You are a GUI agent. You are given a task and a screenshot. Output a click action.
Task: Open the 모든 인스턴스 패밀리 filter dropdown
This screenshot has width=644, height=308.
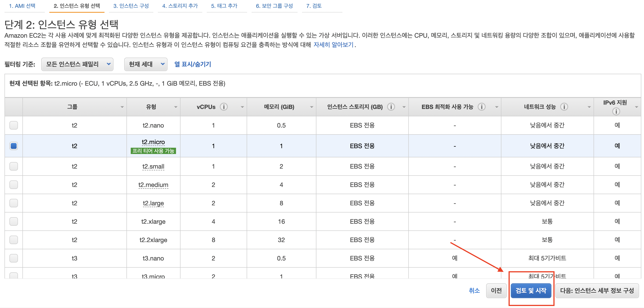pos(77,64)
